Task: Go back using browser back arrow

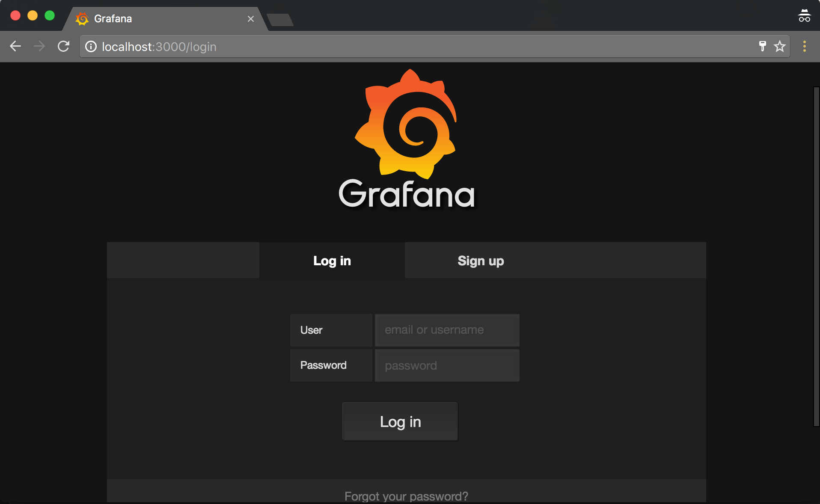Action: click(15, 46)
